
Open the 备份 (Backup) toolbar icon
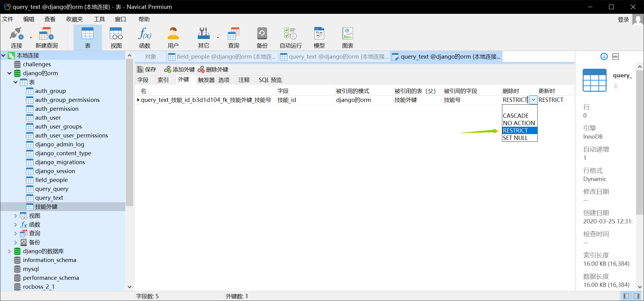click(x=262, y=38)
